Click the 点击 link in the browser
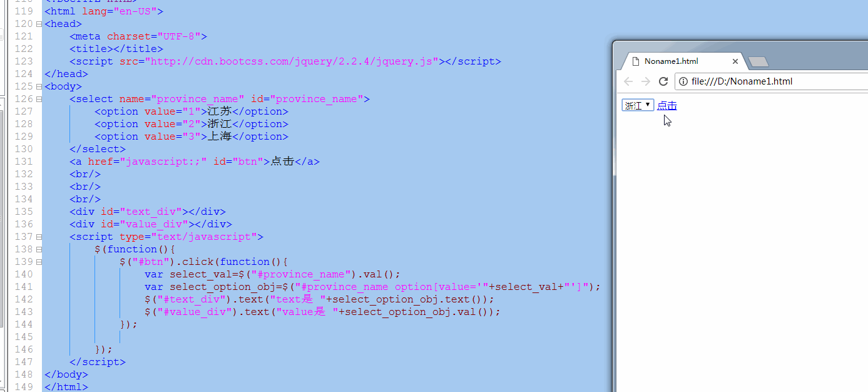868x392 pixels. point(666,105)
